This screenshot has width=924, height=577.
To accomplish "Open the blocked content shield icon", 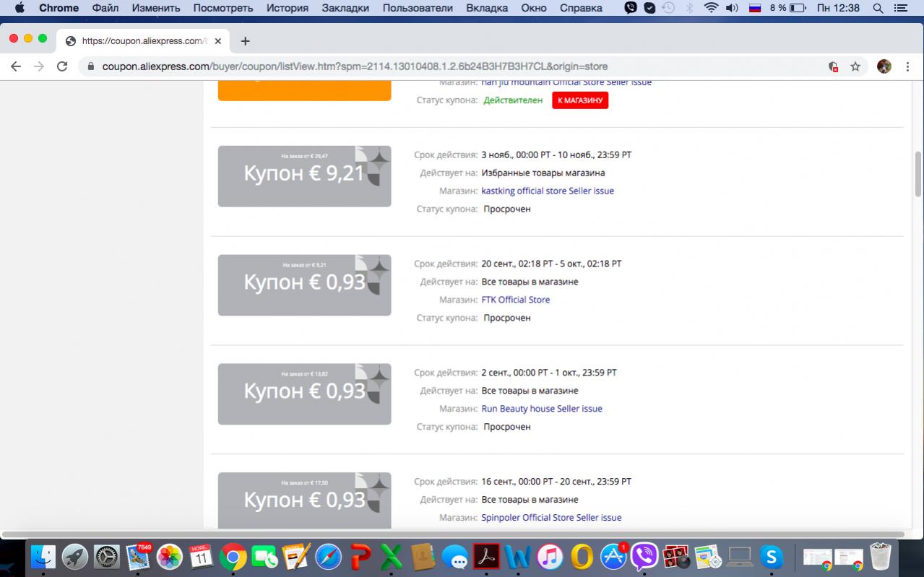I will pos(833,66).
